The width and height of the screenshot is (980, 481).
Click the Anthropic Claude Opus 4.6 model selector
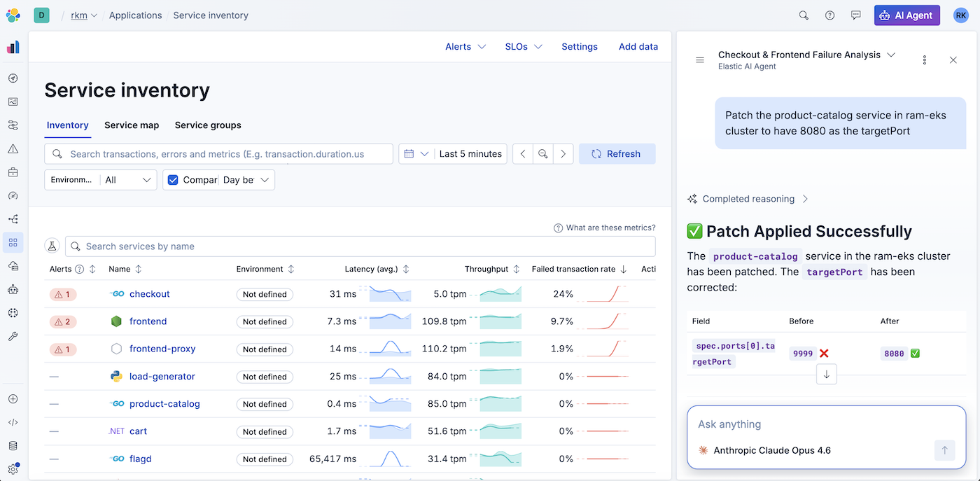pos(764,450)
